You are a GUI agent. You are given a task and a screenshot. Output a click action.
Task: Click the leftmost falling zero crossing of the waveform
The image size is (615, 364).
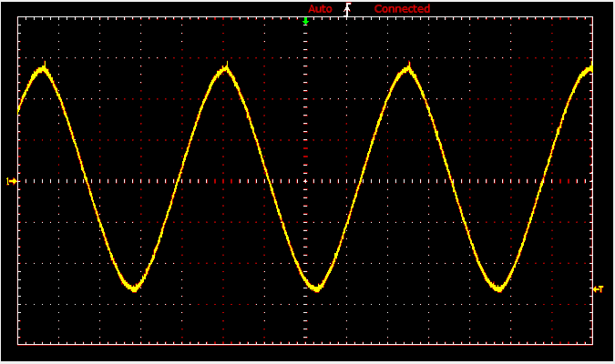(87, 181)
